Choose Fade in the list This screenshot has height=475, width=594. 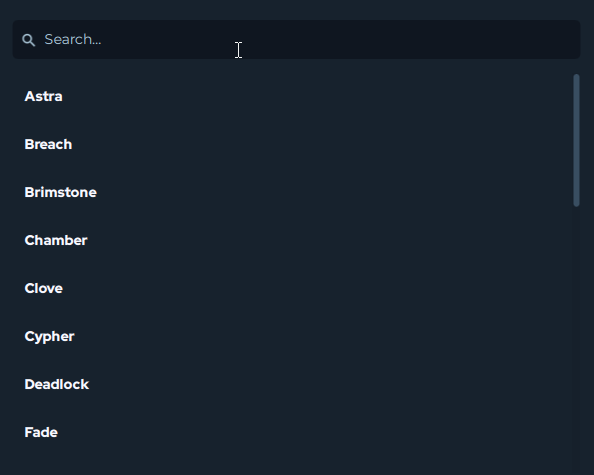[41, 432]
